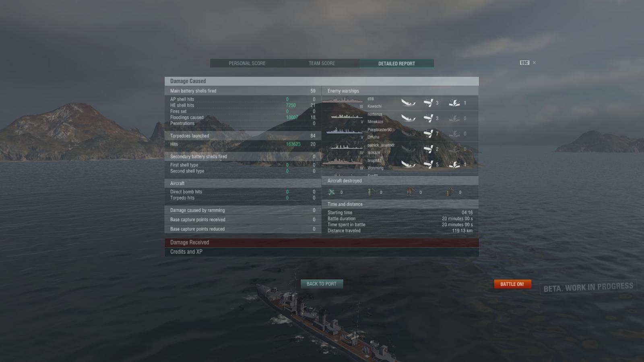
Task: Click the Torpedoes launched row
Action: pos(243,136)
